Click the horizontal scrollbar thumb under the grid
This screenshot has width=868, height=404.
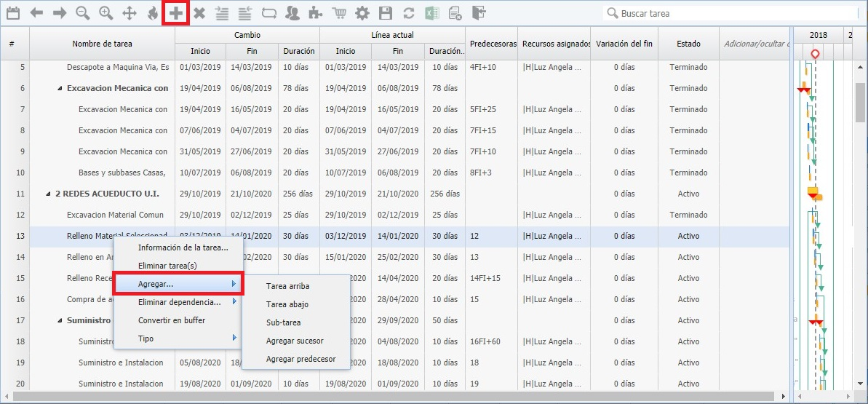[x=394, y=397]
